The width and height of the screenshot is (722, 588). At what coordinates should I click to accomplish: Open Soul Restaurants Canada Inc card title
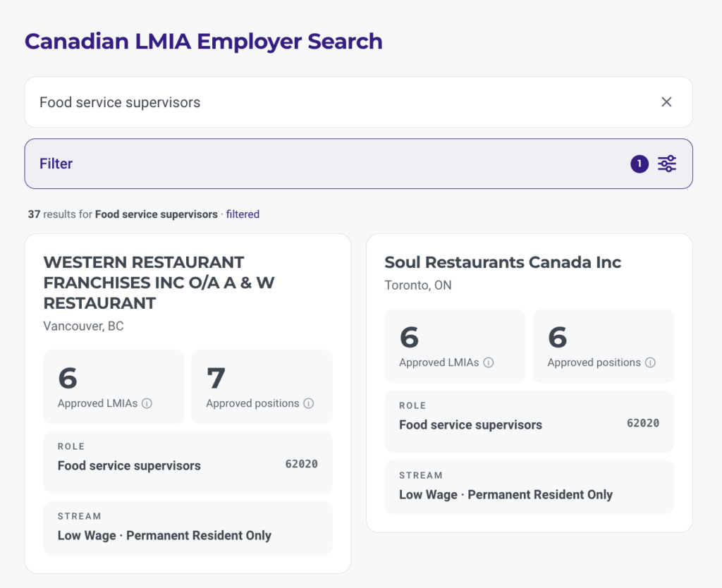(x=503, y=262)
